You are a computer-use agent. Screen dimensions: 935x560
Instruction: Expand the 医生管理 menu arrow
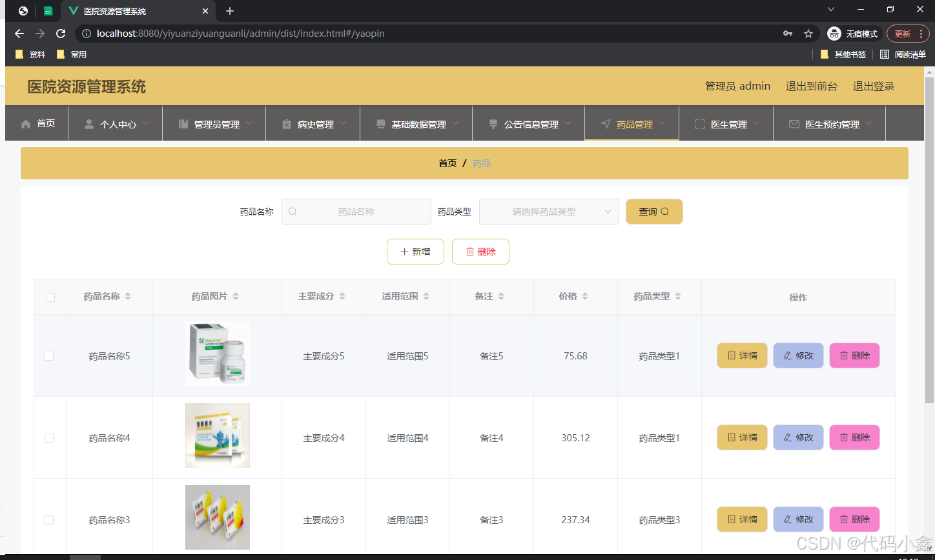[757, 123]
